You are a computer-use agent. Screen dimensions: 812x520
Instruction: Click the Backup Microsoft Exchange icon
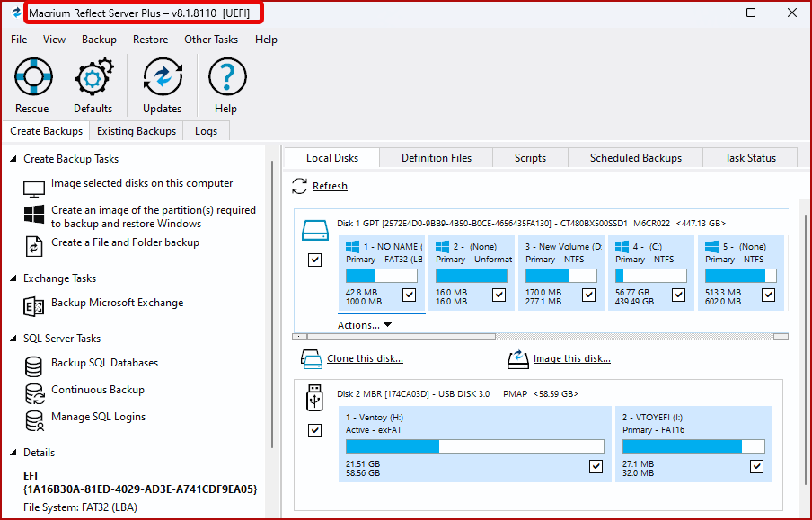pos(34,306)
